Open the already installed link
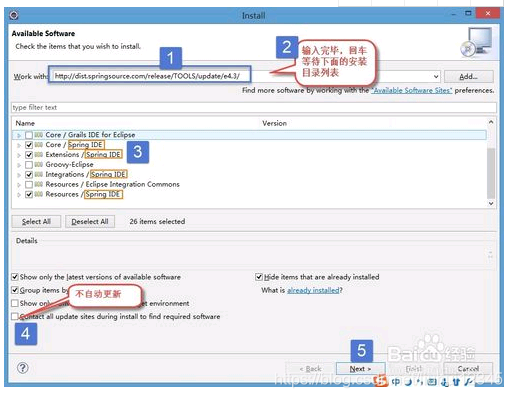Screen dimensions: 513x398 coord(313,290)
